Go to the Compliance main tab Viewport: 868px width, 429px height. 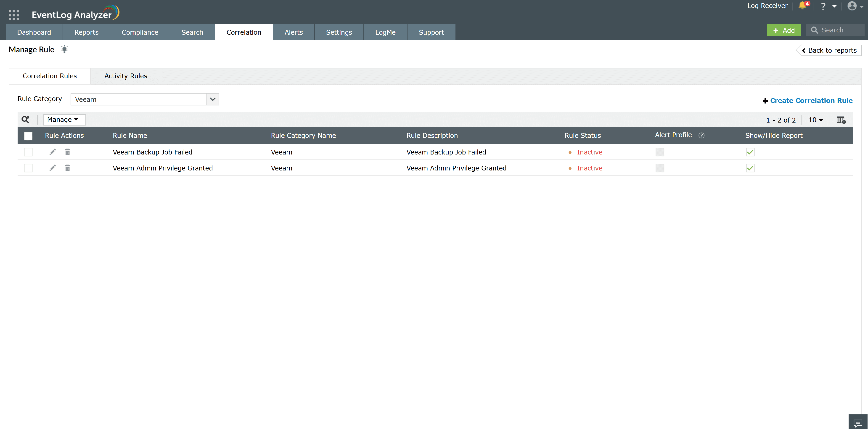140,32
